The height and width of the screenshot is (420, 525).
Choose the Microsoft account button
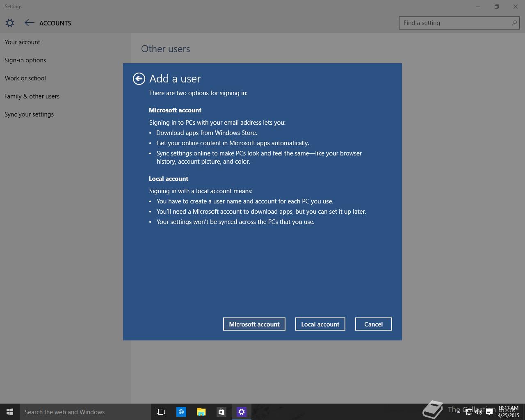[254, 324]
